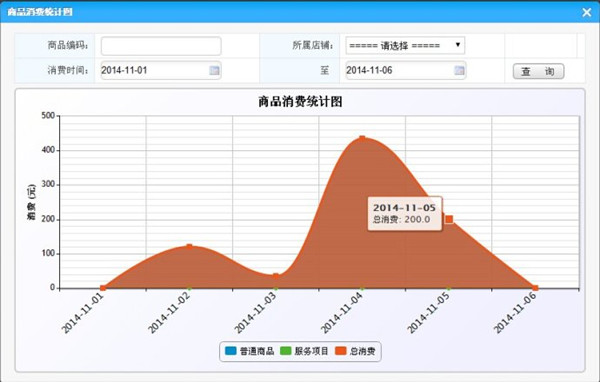Click the blue 普通商品 legend color swatch

231,351
